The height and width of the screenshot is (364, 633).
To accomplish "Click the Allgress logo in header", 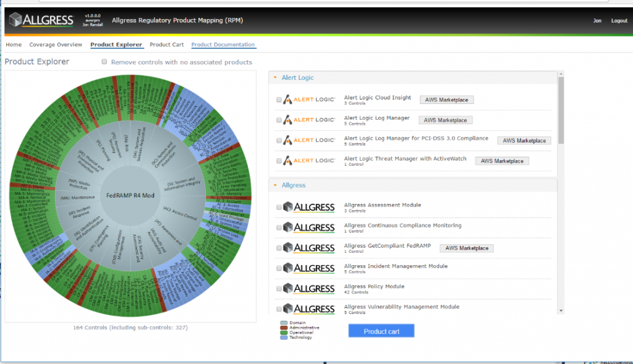I will pos(41,19).
